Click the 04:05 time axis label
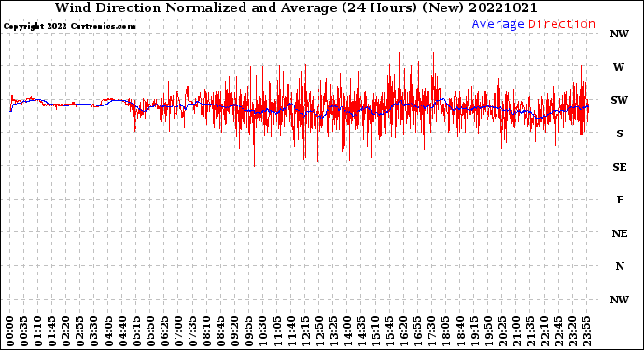Viewport: 644px width, 350px height. pos(108,331)
